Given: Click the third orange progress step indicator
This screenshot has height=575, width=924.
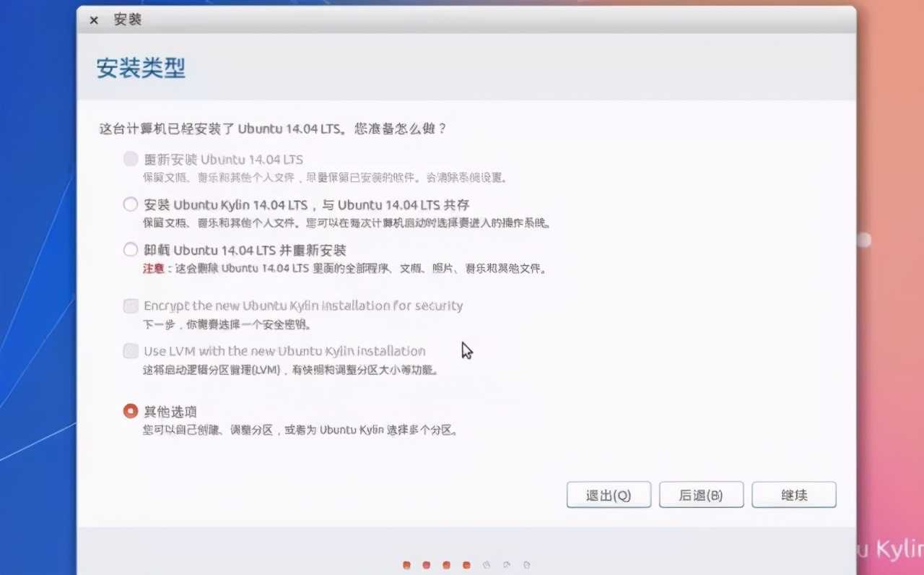Looking at the screenshot, I should point(445,565).
